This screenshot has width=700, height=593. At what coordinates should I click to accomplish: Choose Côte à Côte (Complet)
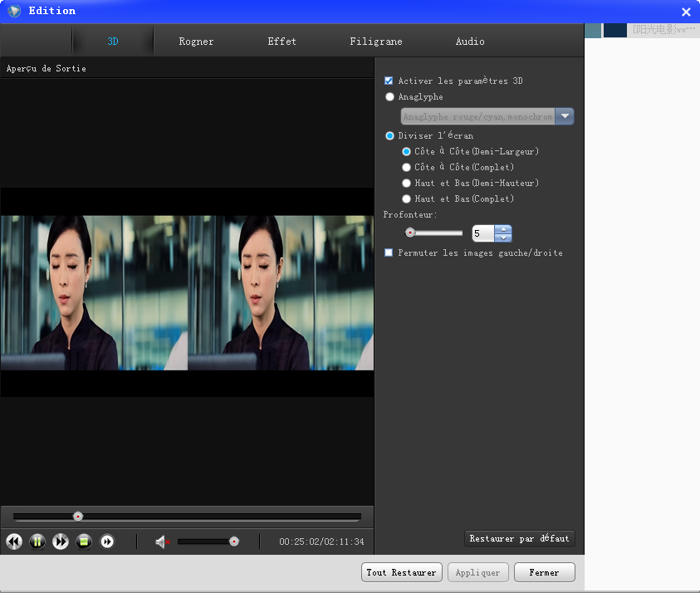[x=406, y=168]
